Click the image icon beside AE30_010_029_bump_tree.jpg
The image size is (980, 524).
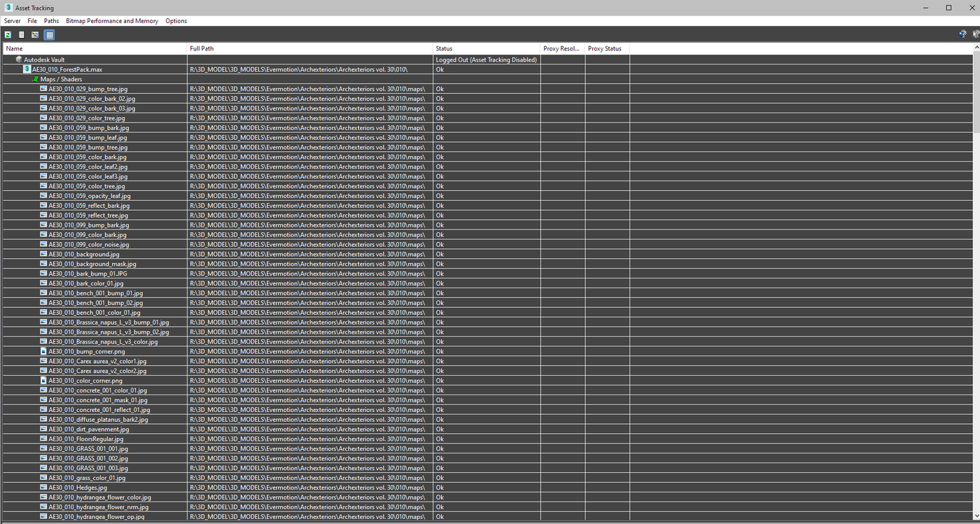[43, 89]
